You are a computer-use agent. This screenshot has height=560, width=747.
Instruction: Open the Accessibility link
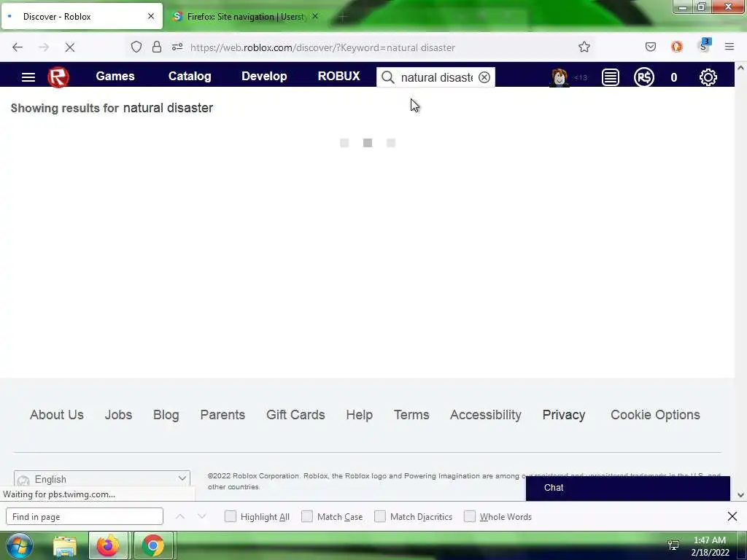[x=485, y=415]
